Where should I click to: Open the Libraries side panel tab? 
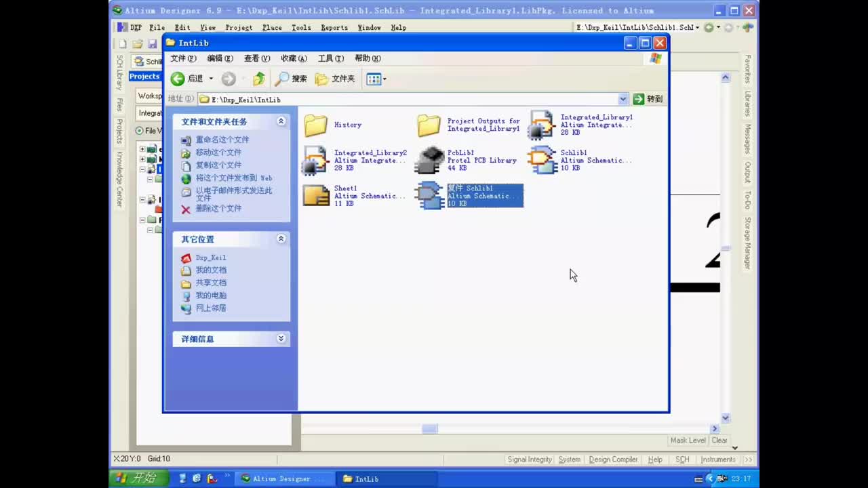click(748, 104)
